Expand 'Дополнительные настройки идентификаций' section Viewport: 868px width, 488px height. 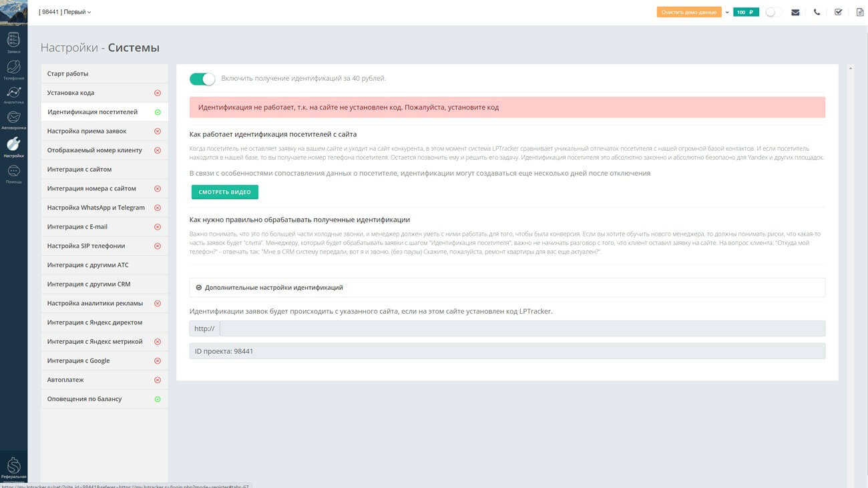pos(274,288)
